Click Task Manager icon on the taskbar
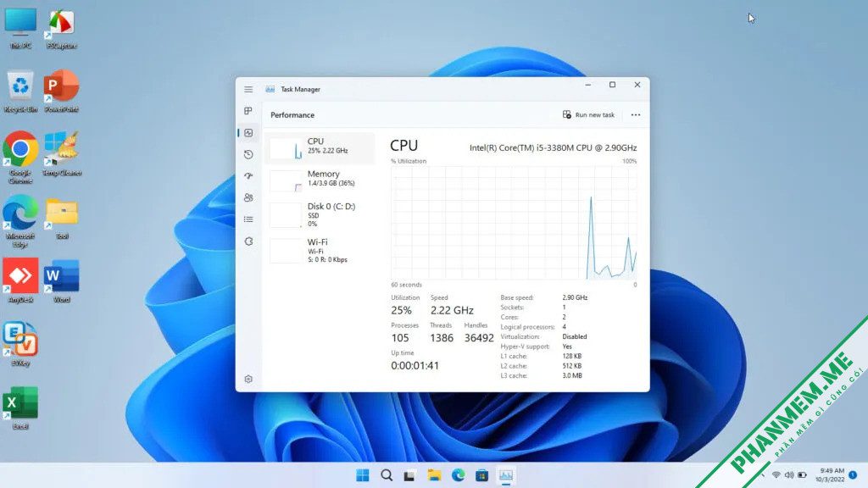The height and width of the screenshot is (488, 868). click(505, 475)
